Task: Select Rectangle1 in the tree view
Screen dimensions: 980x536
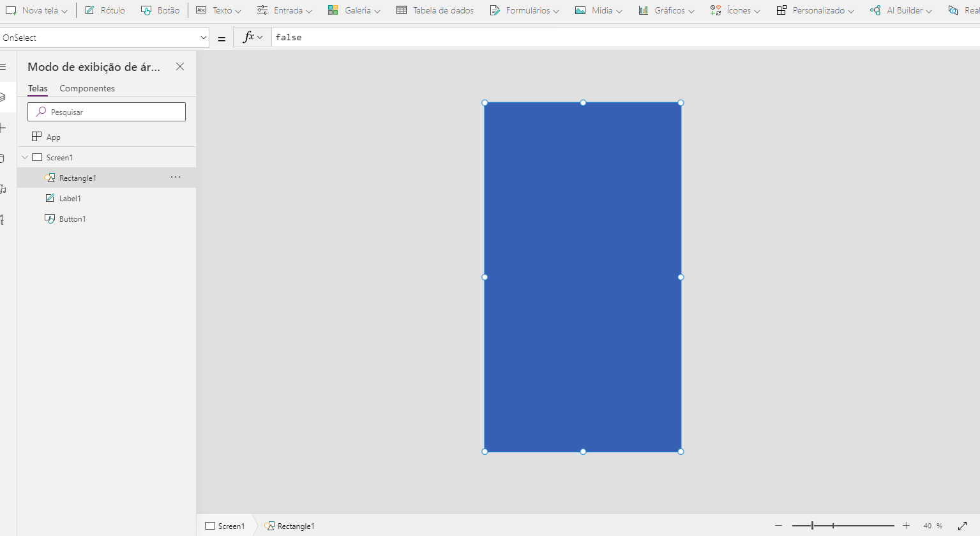Action: 77,178
